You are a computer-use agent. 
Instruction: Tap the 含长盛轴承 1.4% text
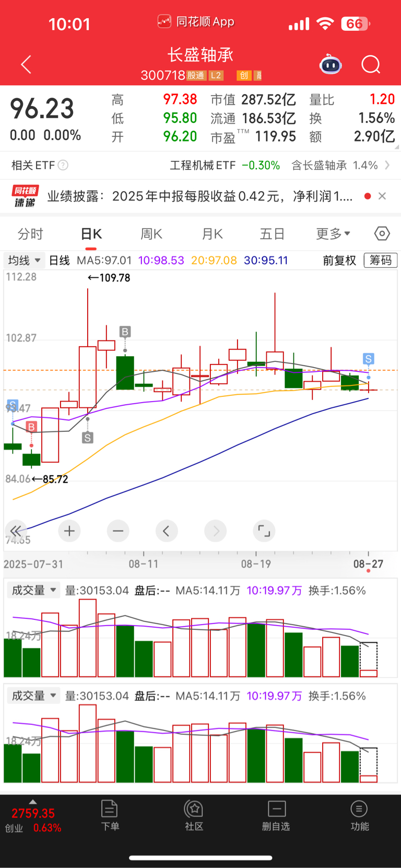tap(334, 166)
